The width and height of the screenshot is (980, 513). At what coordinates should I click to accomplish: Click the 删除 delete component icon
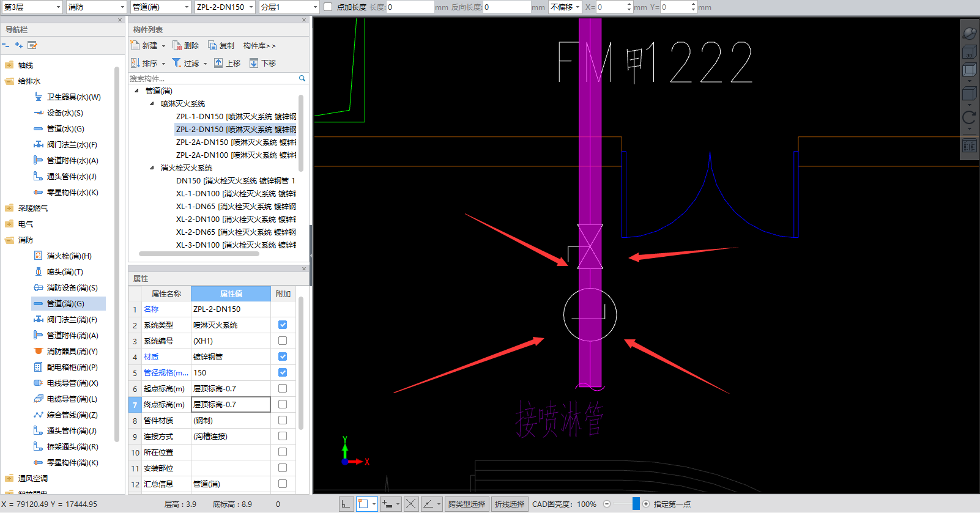tap(177, 46)
